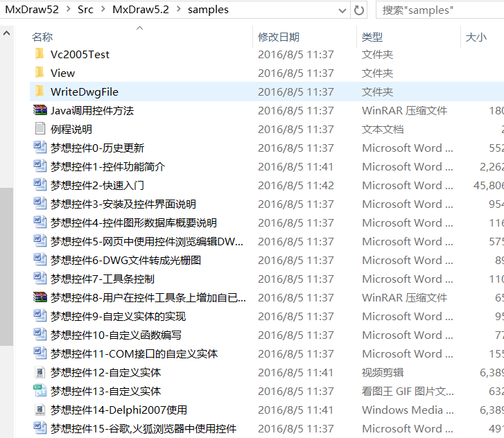Click 文本文档 type cell of 例程说明

pyautogui.click(x=383, y=129)
